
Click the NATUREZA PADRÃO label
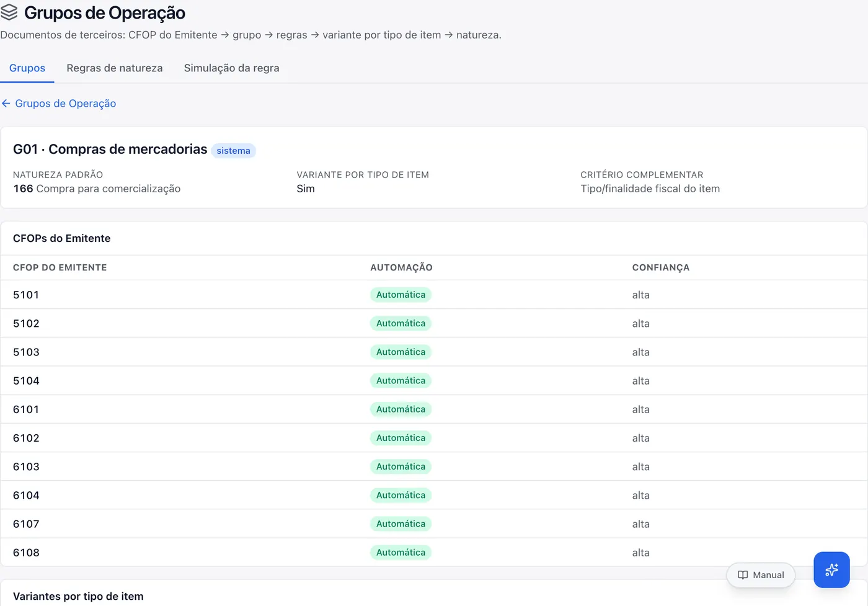coord(58,175)
